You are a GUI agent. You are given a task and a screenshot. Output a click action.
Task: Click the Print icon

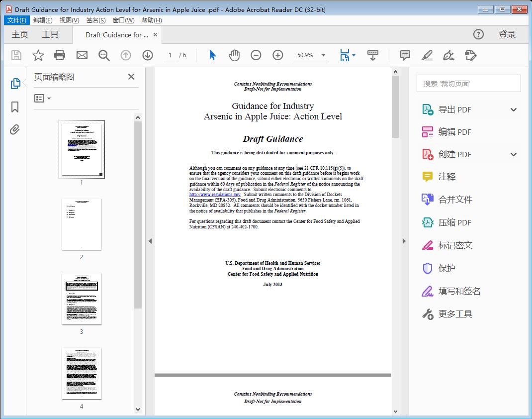tap(60, 55)
